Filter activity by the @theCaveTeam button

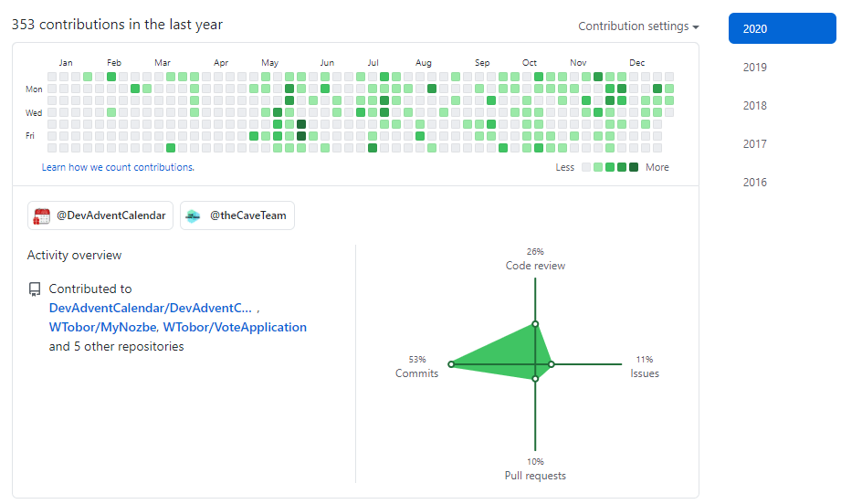237,216
